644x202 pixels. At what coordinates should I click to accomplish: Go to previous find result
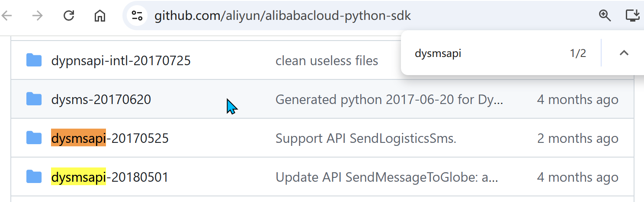[x=624, y=53]
